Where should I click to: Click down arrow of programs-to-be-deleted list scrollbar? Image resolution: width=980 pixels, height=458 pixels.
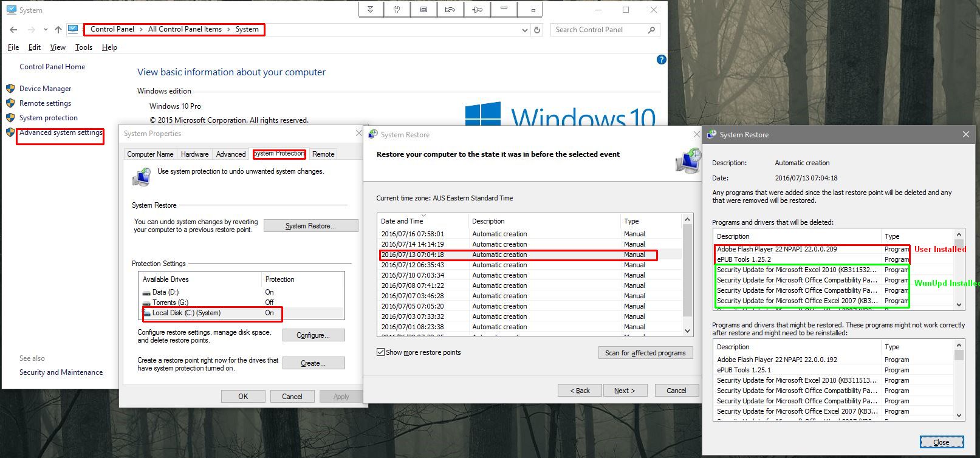(959, 305)
